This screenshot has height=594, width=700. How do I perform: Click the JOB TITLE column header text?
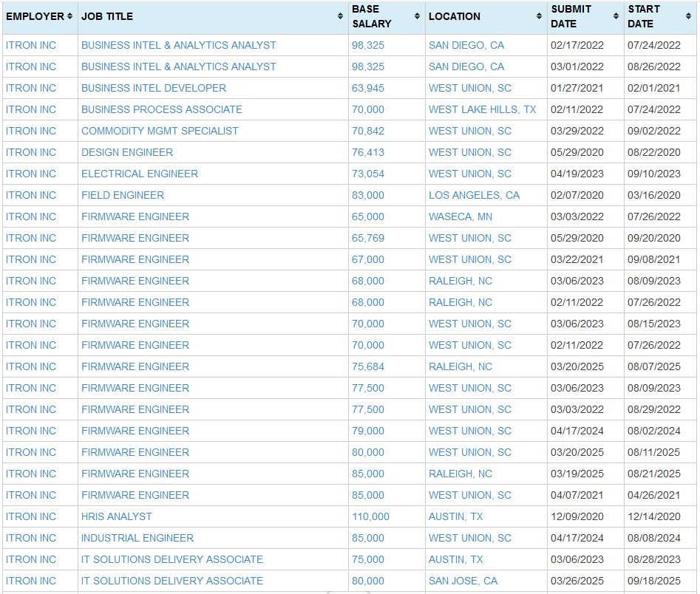pos(107,16)
